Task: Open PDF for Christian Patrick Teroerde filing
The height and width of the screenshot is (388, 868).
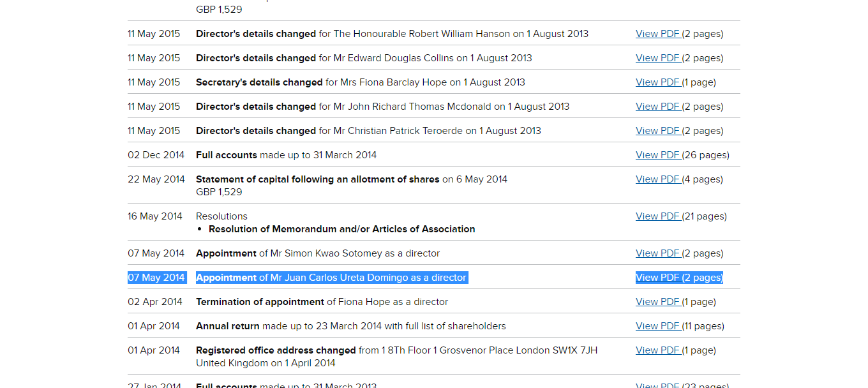Action: 658,131
